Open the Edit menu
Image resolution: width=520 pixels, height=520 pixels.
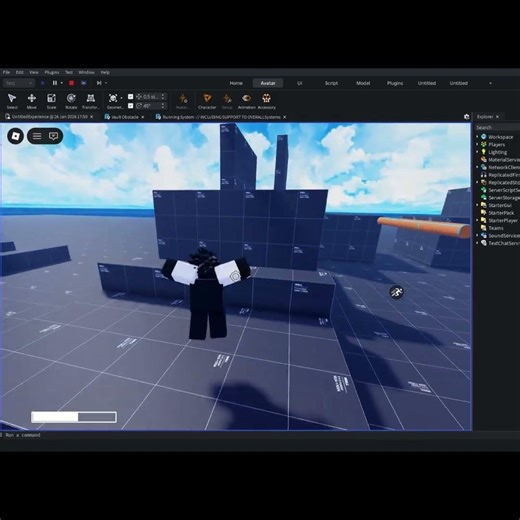click(20, 72)
